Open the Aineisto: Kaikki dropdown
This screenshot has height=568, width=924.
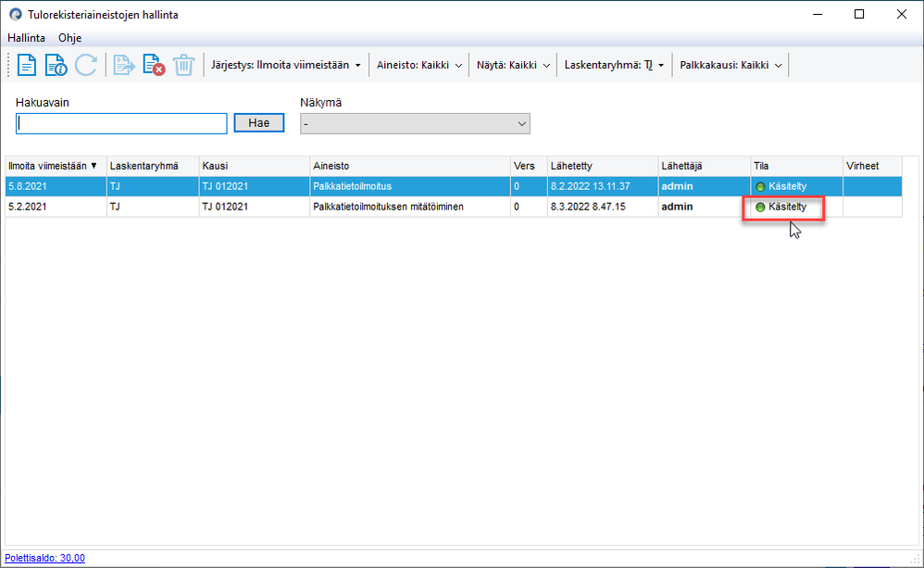419,65
